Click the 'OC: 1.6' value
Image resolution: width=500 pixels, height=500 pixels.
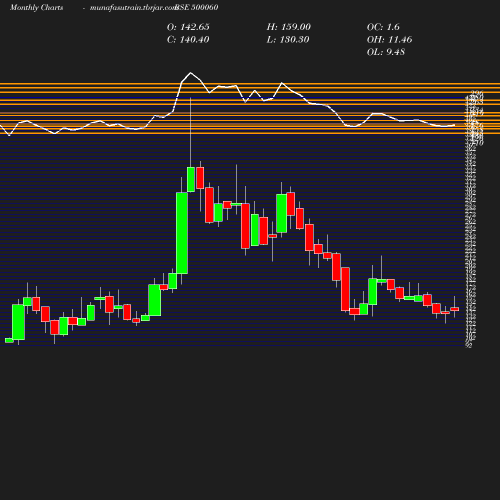coord(383,27)
